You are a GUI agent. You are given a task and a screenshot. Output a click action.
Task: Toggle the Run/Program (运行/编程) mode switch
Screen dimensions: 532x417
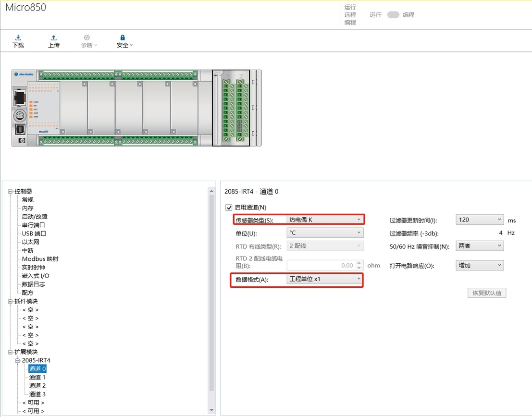(x=393, y=15)
